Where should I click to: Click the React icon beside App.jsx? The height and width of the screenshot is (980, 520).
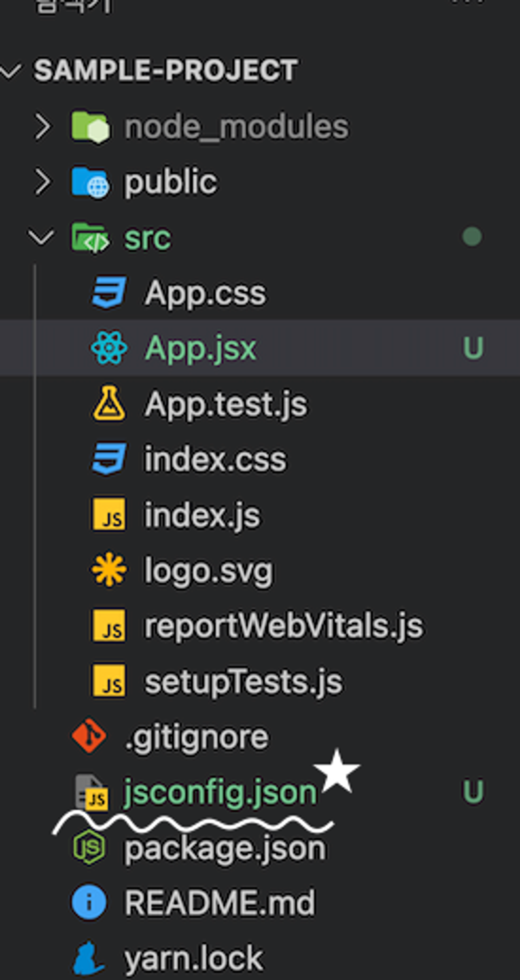click(109, 348)
